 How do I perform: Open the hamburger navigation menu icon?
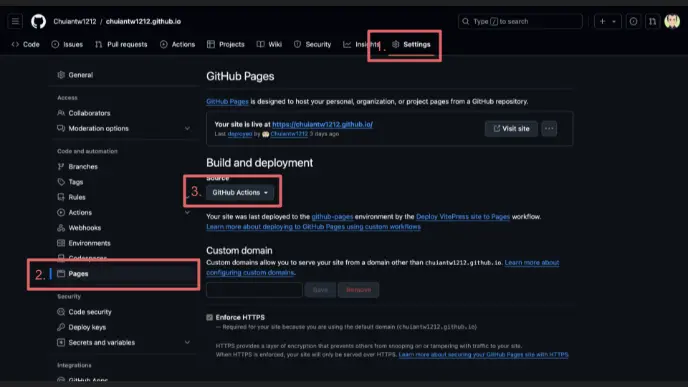point(15,21)
